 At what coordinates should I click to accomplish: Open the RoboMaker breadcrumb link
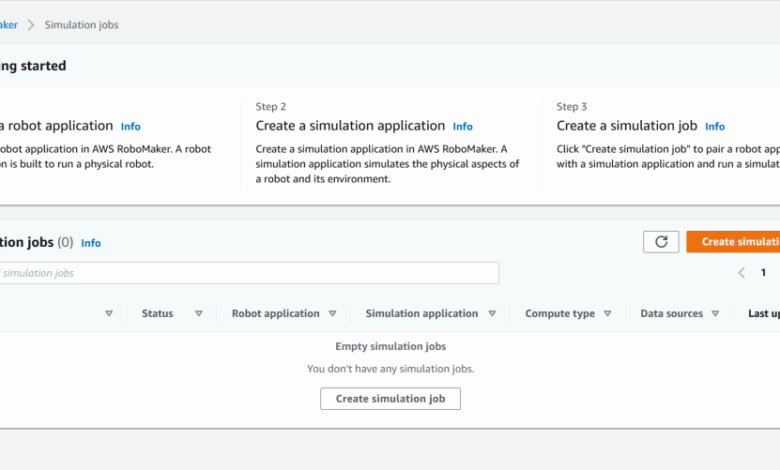tap(8, 25)
